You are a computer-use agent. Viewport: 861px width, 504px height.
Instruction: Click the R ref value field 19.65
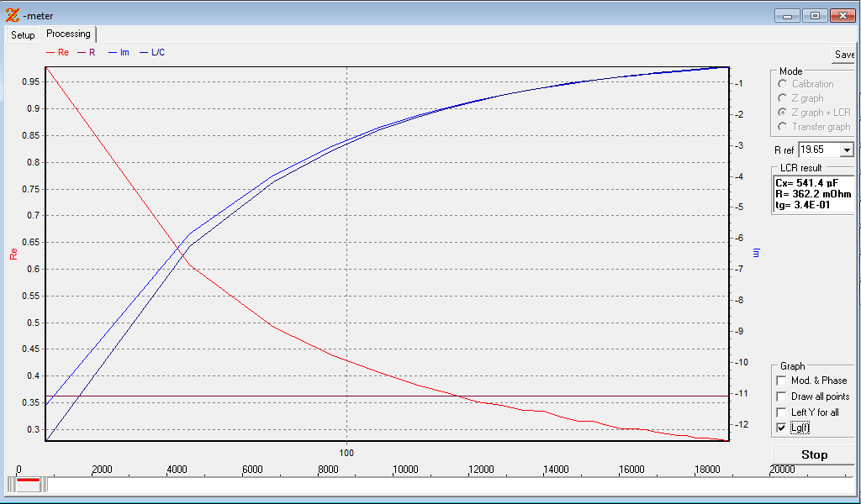tap(819, 150)
